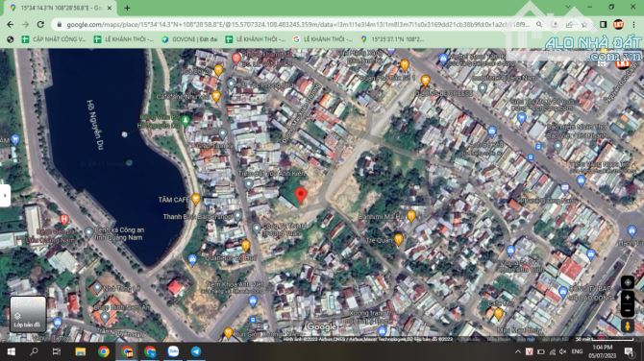Reload the page with the refresh button
The height and width of the screenshot is (361, 644).
40,25
